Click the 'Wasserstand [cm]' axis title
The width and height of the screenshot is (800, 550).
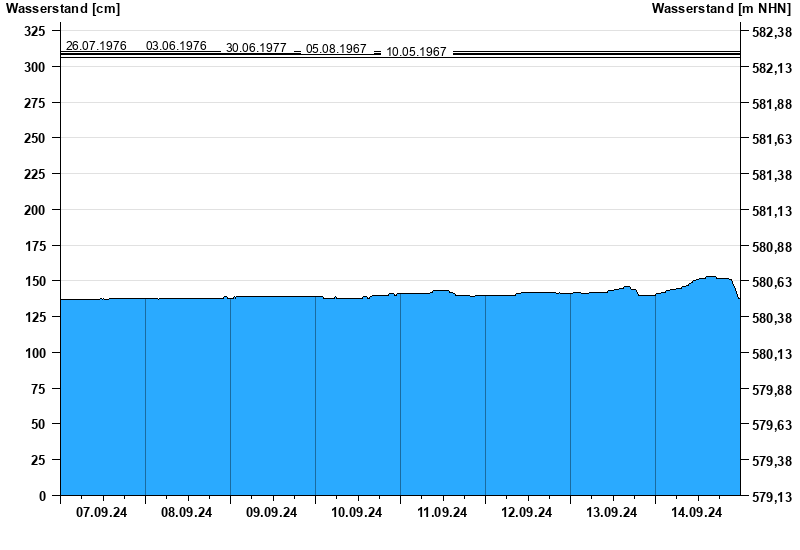(x=62, y=9)
